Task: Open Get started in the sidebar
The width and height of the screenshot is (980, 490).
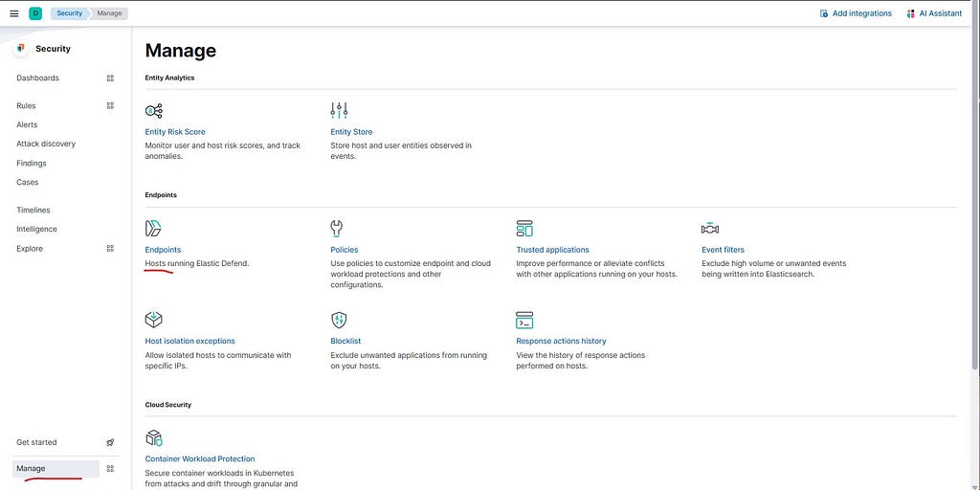Action: (x=36, y=442)
